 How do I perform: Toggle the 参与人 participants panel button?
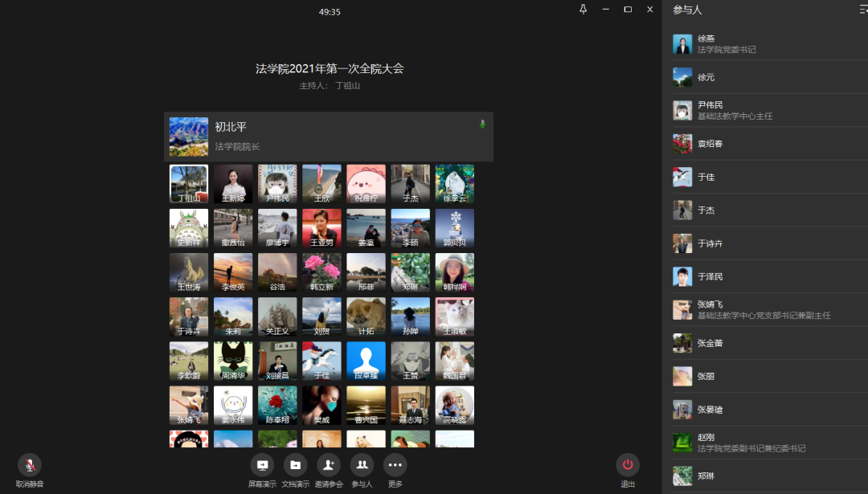362,465
